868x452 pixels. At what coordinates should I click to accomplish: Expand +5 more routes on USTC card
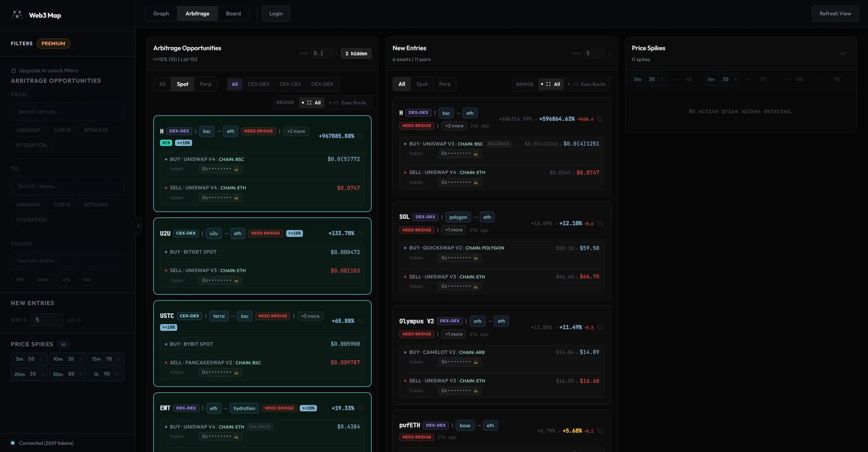(310, 316)
